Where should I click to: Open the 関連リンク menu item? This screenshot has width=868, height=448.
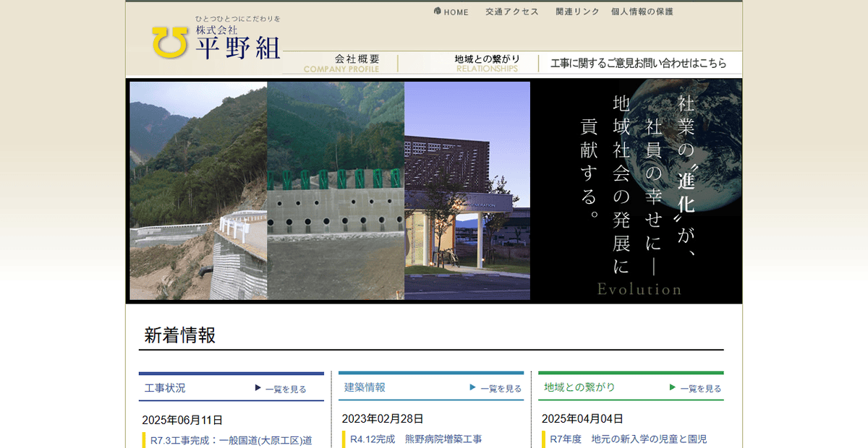(577, 12)
